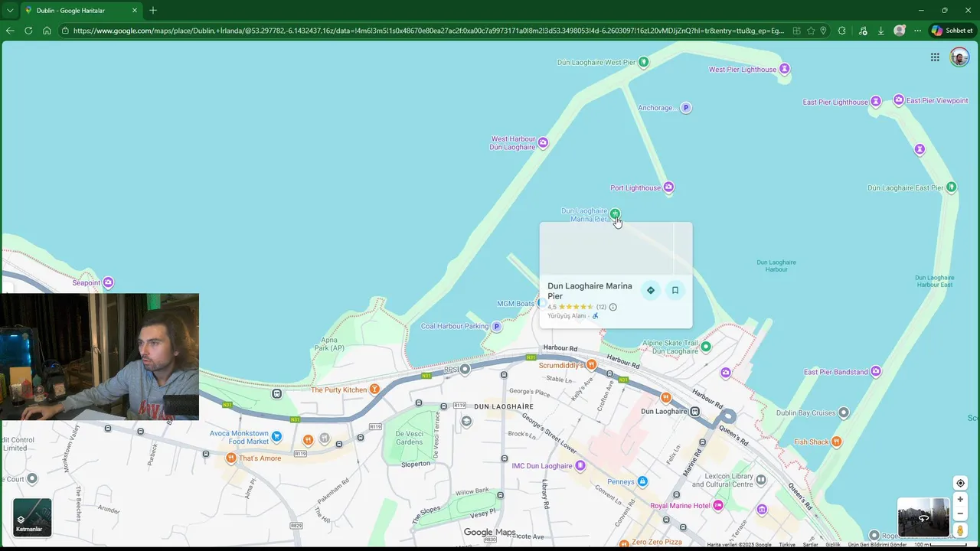Image resolution: width=980 pixels, height=551 pixels.
Task: Click the Alpine Skate Trail marker
Action: (706, 347)
